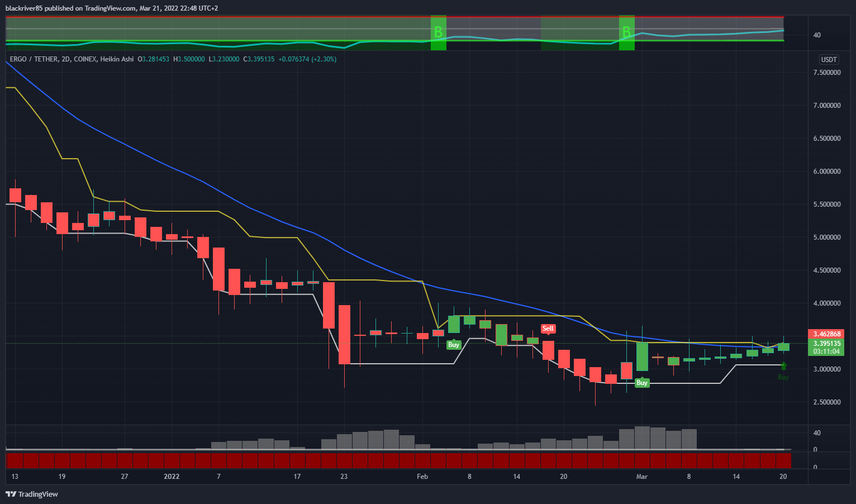Click the 17 date label on time axis
This screenshot has height=504, width=856.
pyautogui.click(x=297, y=477)
